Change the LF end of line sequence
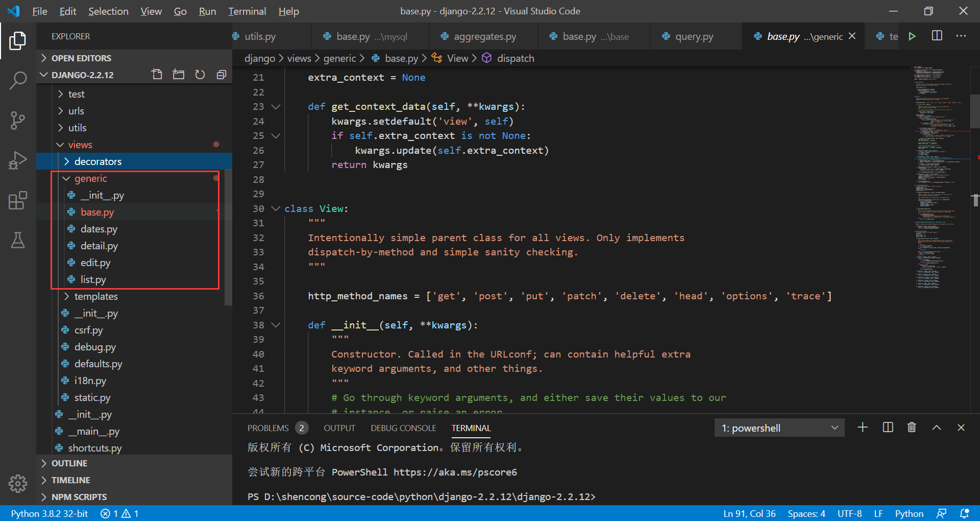This screenshot has width=980, height=521. click(878, 513)
